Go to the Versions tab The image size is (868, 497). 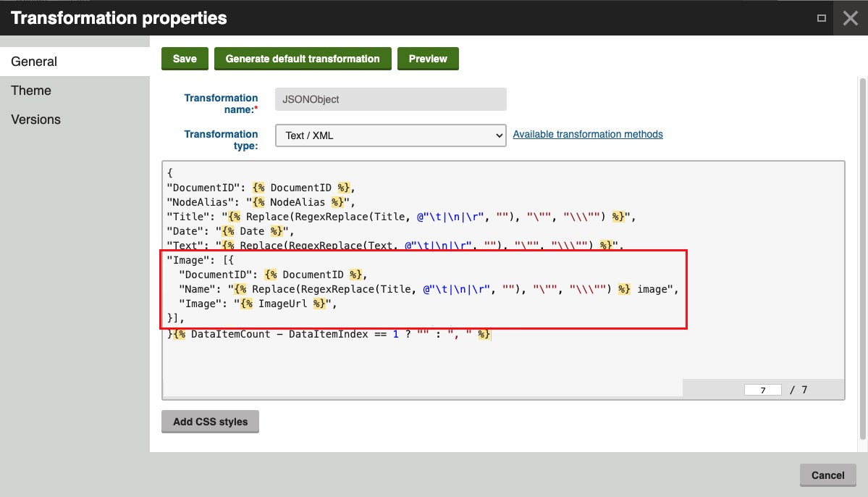point(35,120)
